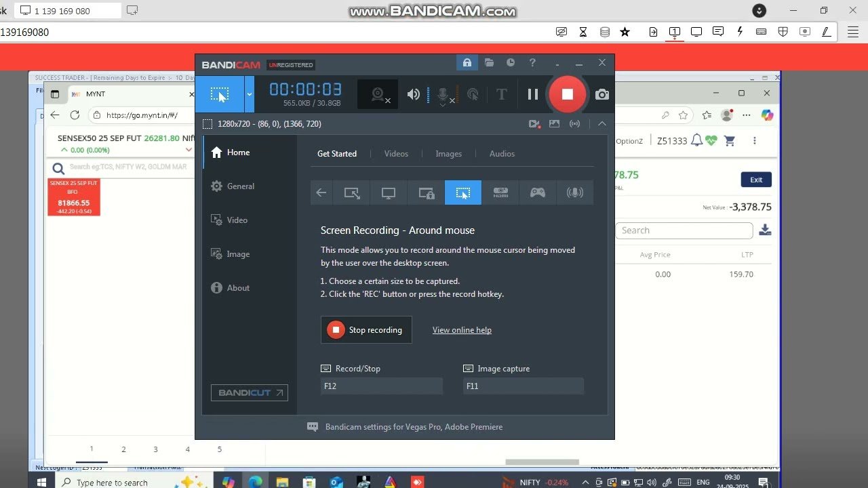Toggle the speaker sound icon
The width and height of the screenshot is (868, 488).
point(414,94)
